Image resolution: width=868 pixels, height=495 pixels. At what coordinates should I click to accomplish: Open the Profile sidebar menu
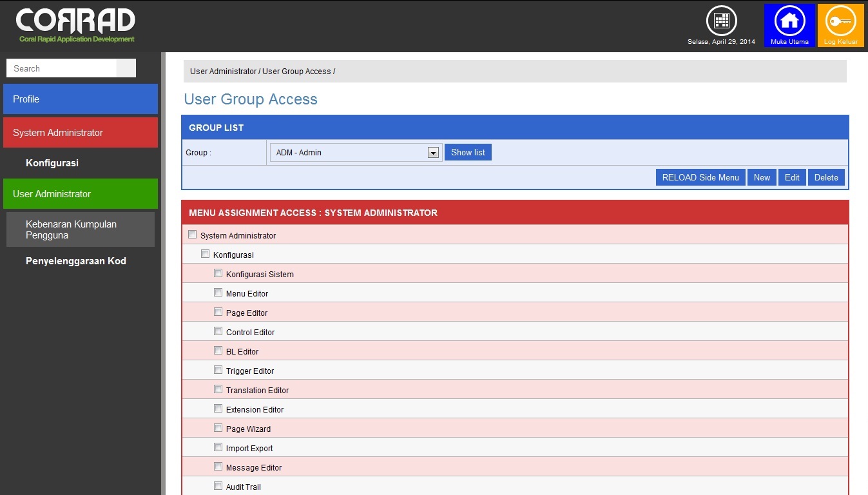point(81,99)
